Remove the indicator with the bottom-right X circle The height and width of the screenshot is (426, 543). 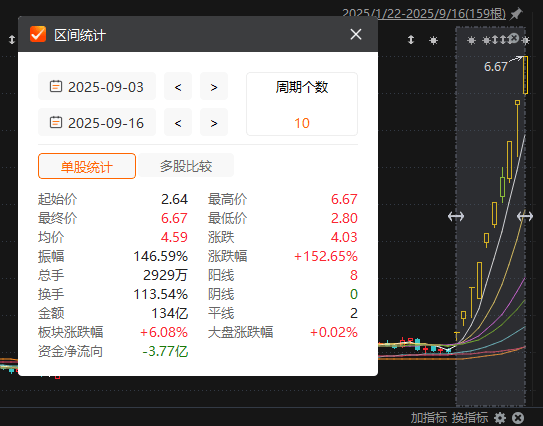pos(518,418)
